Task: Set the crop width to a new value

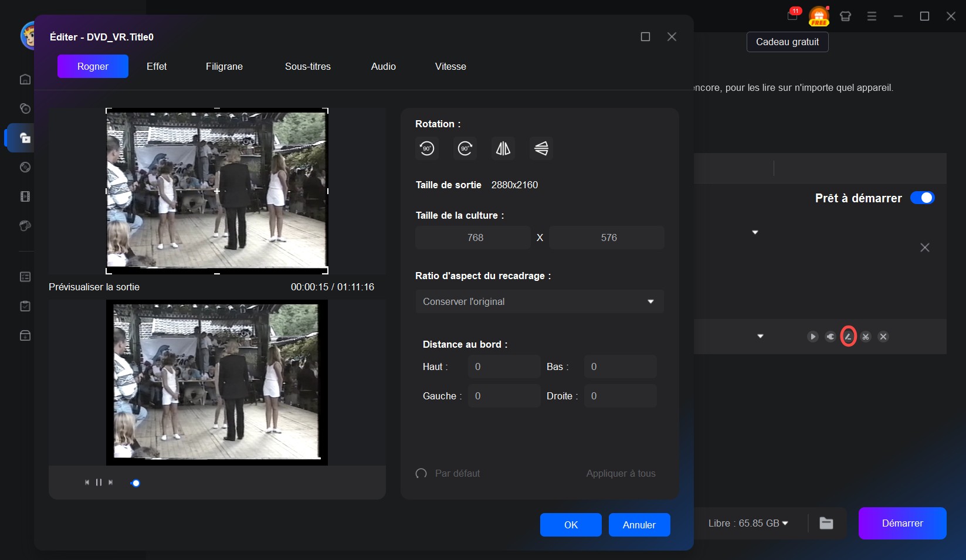Action: tap(473, 237)
